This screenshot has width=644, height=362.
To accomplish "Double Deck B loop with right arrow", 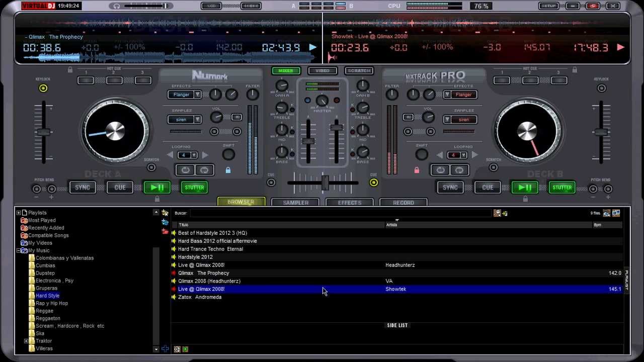I will coord(474,155).
